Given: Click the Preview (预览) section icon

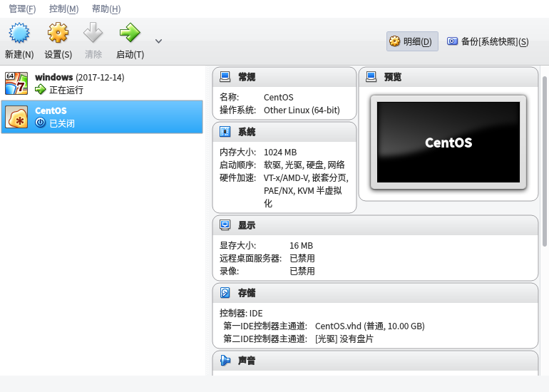Looking at the screenshot, I should (371, 77).
